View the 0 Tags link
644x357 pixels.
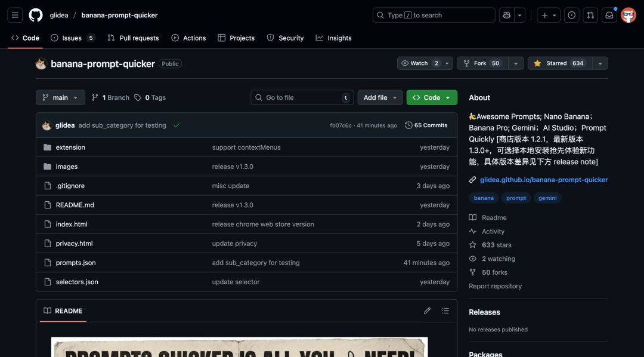(x=150, y=97)
